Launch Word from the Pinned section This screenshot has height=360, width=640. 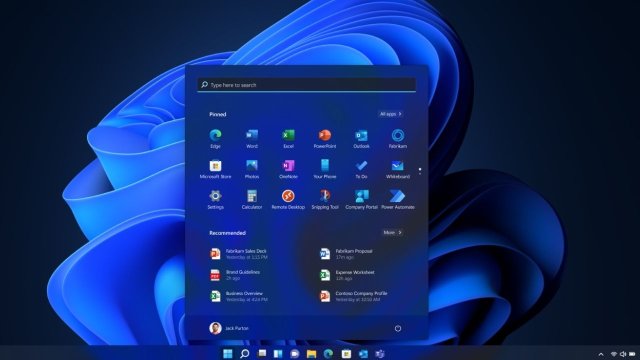coord(252,139)
